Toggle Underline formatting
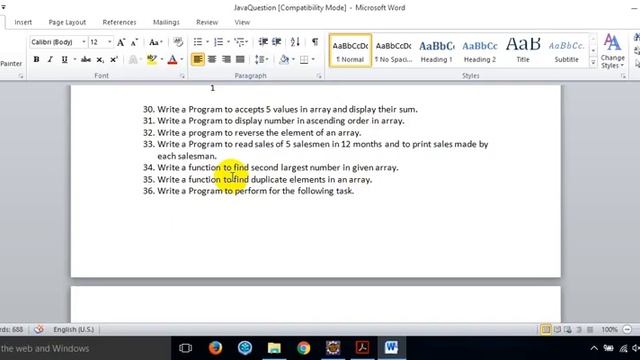640x360 pixels. pyautogui.click(x=64, y=60)
